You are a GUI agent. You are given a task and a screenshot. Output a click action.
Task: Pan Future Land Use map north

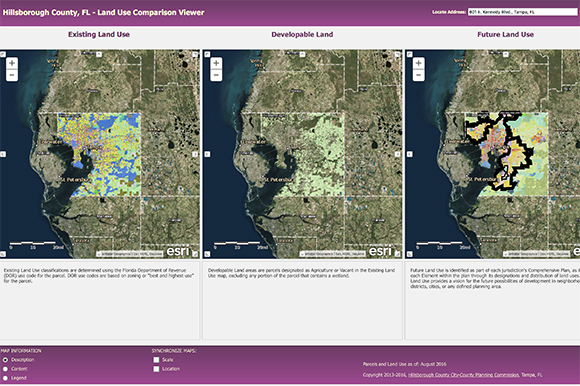point(505,54)
